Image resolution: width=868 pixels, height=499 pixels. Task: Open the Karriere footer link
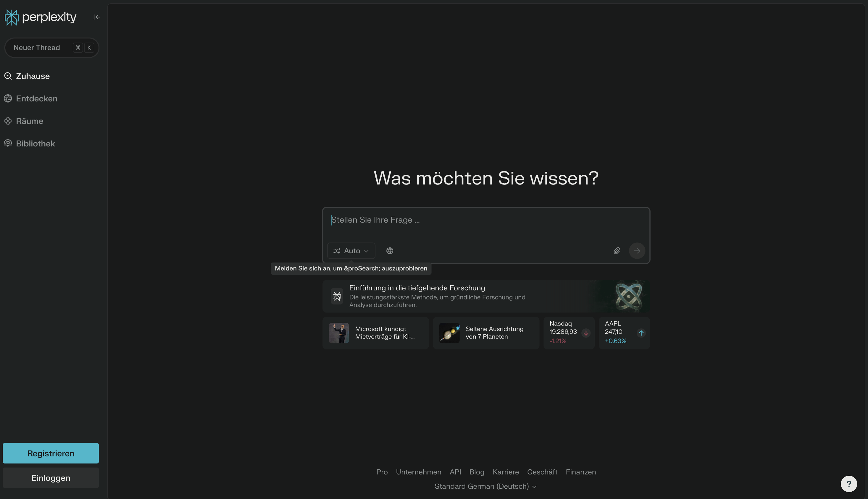tap(506, 472)
